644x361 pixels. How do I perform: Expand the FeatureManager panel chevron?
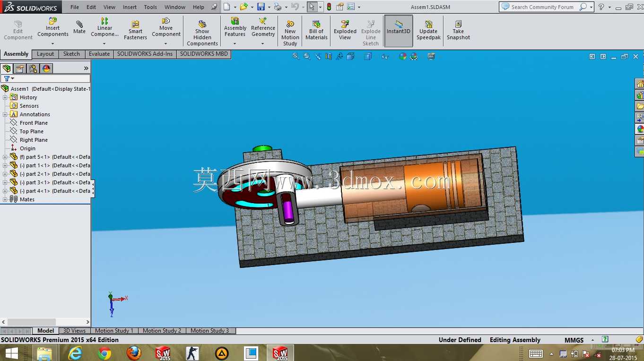coord(86,69)
